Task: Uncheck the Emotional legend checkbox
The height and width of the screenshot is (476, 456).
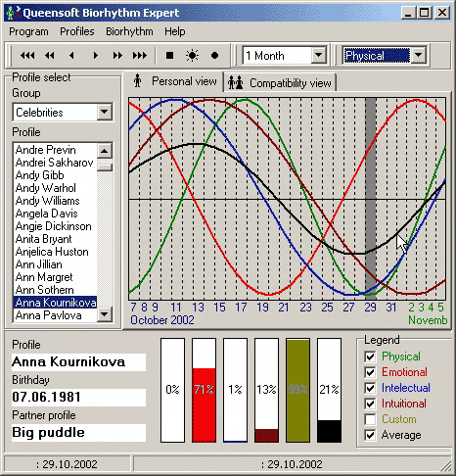Action: click(x=370, y=372)
